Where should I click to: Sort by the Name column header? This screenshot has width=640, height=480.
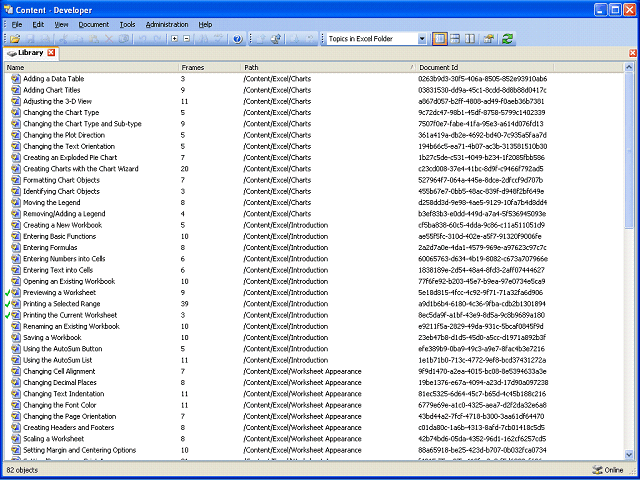[91, 68]
